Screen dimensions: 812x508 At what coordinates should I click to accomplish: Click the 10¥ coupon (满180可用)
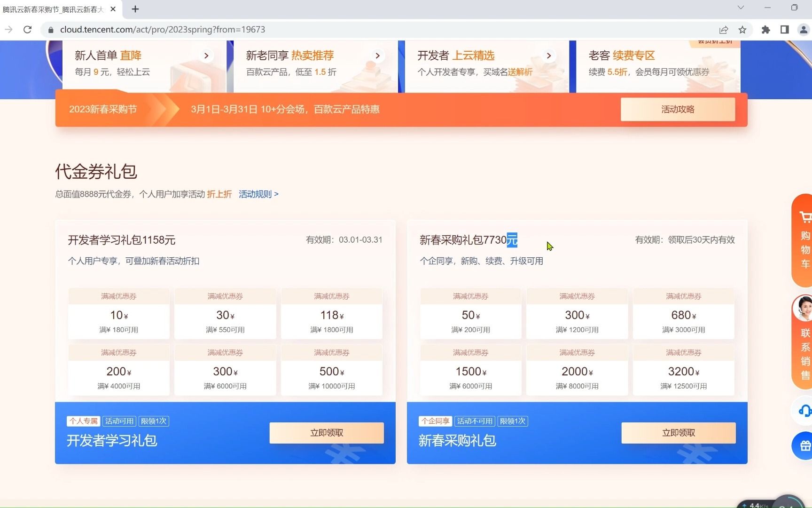click(x=119, y=314)
